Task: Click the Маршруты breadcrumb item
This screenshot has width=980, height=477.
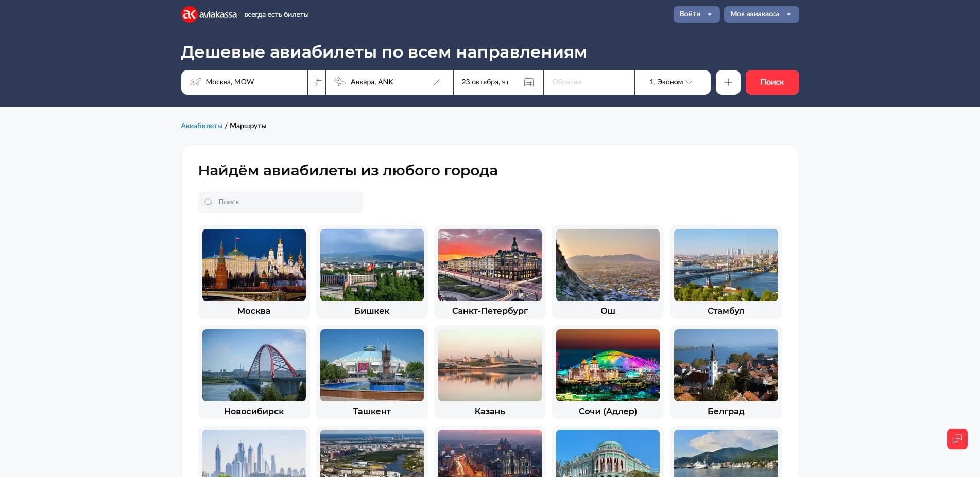Action: pyautogui.click(x=248, y=126)
